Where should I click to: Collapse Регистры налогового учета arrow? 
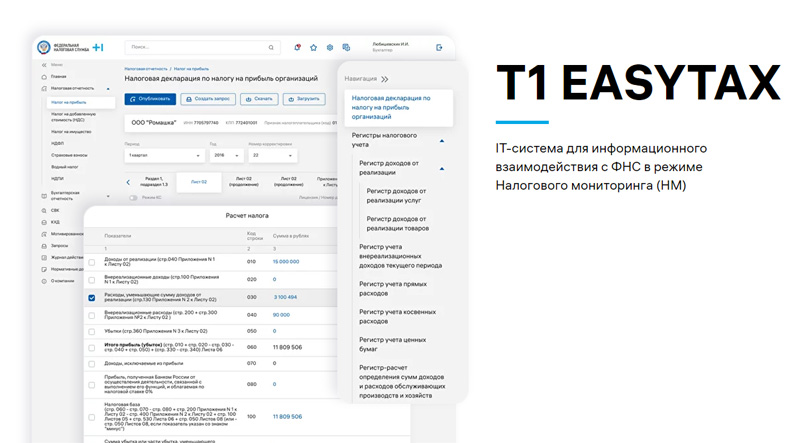[x=442, y=141]
